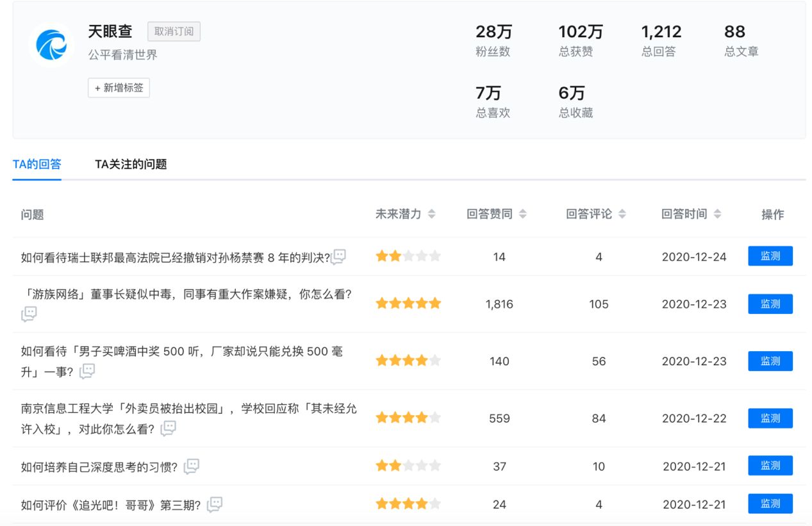The image size is (812, 526).
Task: Click the 2020-12-22 answer date
Action: 694,418
